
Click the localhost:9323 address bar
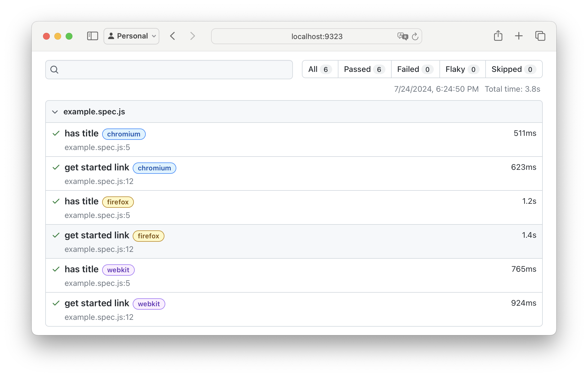(316, 36)
